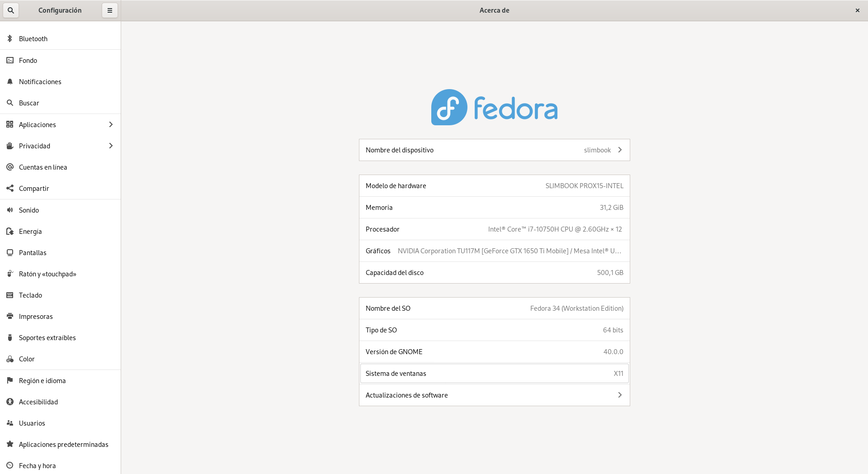Viewport: 868px width, 474px height.
Task: Click the X11 windowing system value
Action: click(618, 374)
